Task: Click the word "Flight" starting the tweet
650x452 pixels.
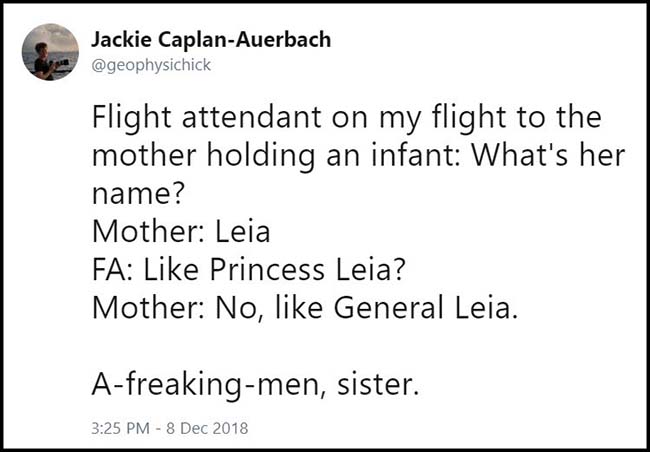Action: 127,120
